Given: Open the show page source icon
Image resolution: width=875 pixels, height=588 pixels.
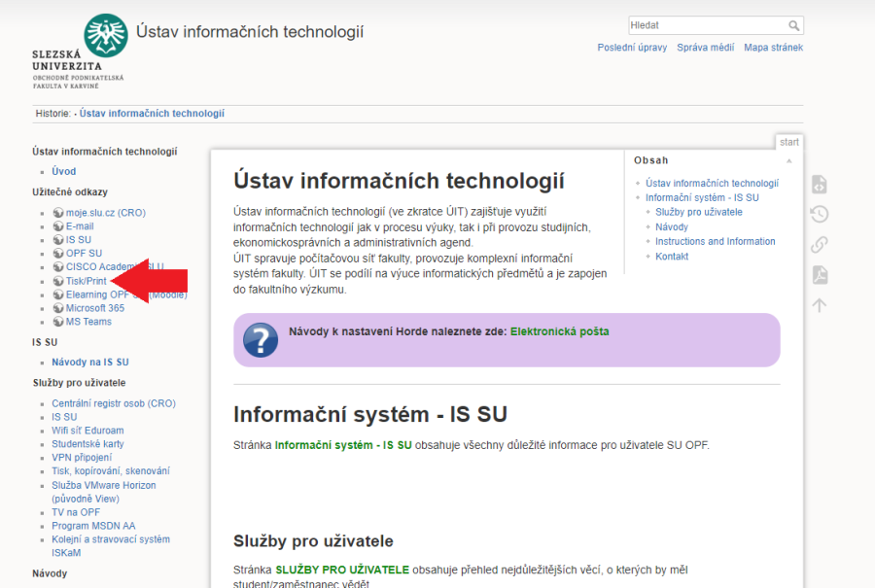Looking at the screenshot, I should pos(820,184).
